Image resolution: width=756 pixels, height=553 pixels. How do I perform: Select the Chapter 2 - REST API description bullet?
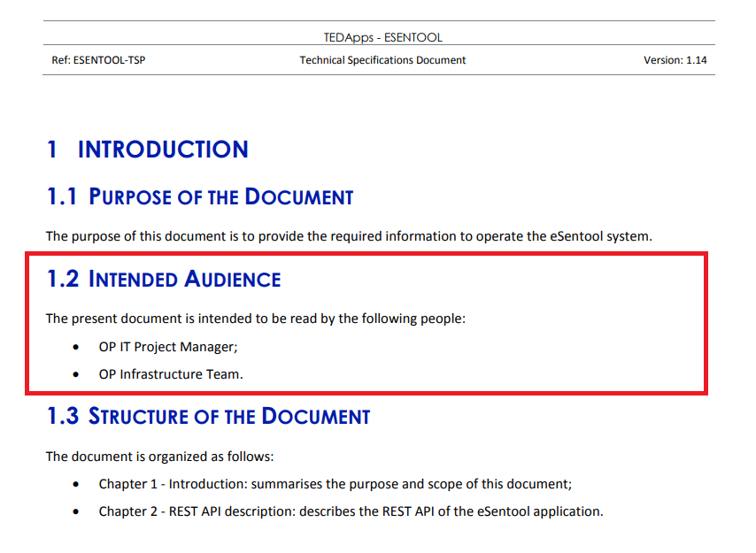[x=351, y=511]
